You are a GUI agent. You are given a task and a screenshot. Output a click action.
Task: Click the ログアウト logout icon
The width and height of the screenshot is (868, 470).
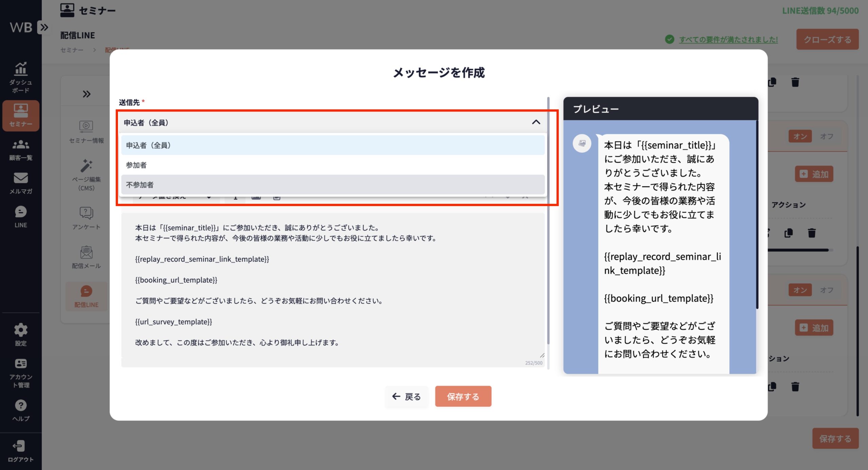tap(19, 446)
